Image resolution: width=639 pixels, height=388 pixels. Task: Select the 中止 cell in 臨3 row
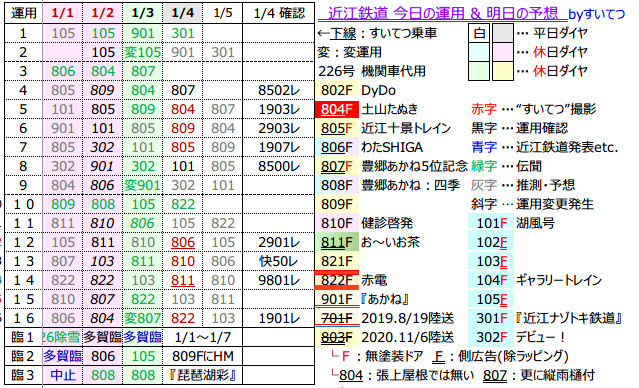coord(62,375)
